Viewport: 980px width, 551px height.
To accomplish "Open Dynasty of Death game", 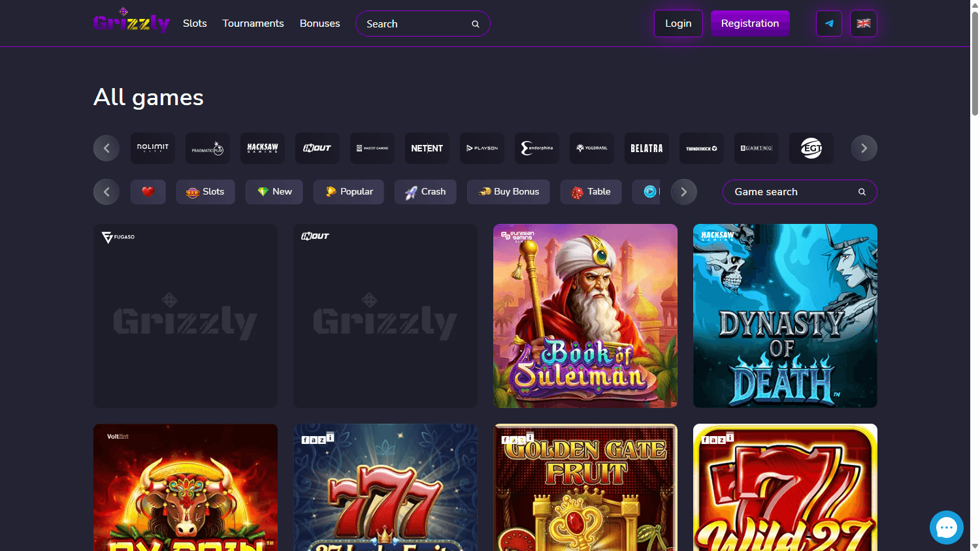I will 785,316.
